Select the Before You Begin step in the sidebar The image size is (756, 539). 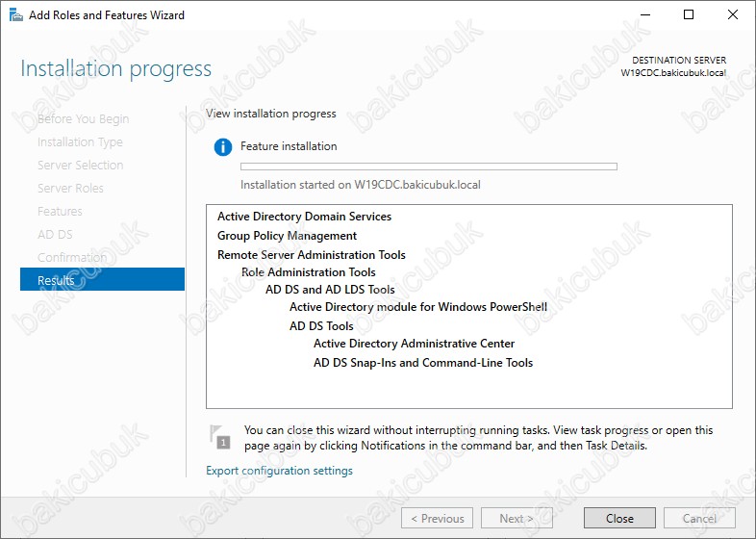point(84,118)
